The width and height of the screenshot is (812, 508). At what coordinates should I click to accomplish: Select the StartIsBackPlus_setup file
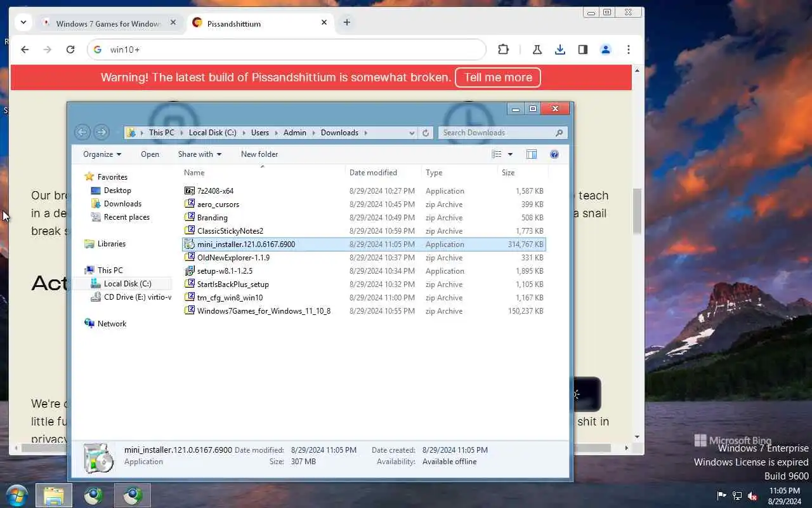(363, 284)
